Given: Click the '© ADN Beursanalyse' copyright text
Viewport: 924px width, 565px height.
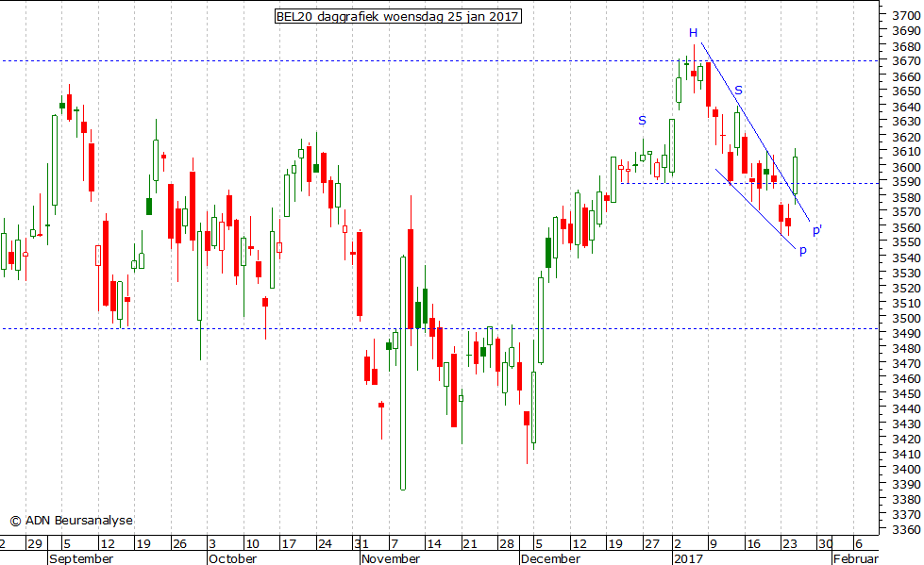Looking at the screenshot, I should 72,521.
